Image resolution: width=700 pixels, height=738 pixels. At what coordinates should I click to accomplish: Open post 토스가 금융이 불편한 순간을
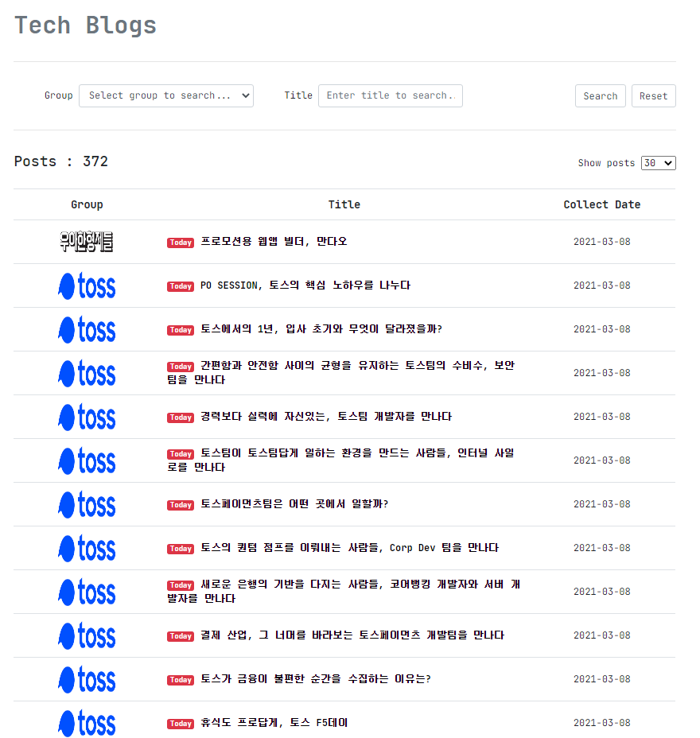pos(316,679)
